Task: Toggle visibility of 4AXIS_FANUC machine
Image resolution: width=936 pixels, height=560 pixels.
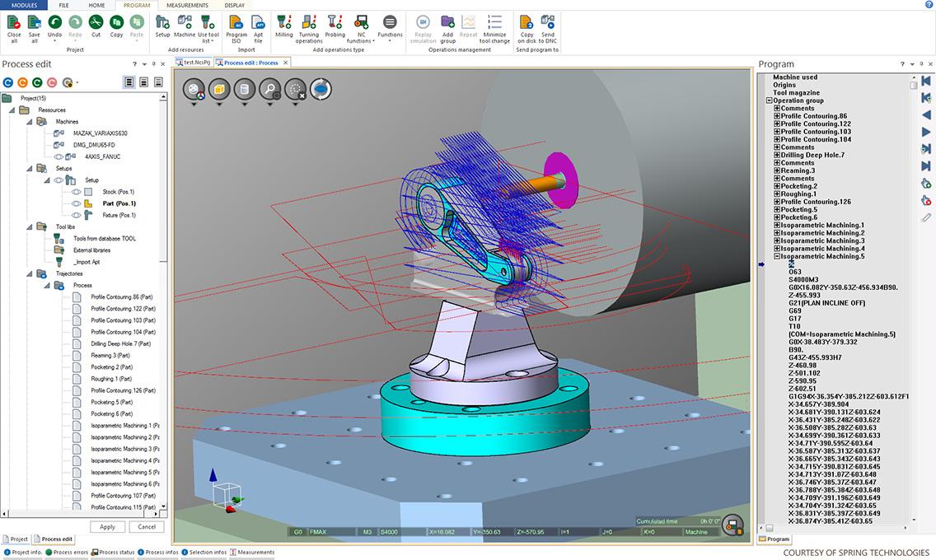Action: point(59,156)
